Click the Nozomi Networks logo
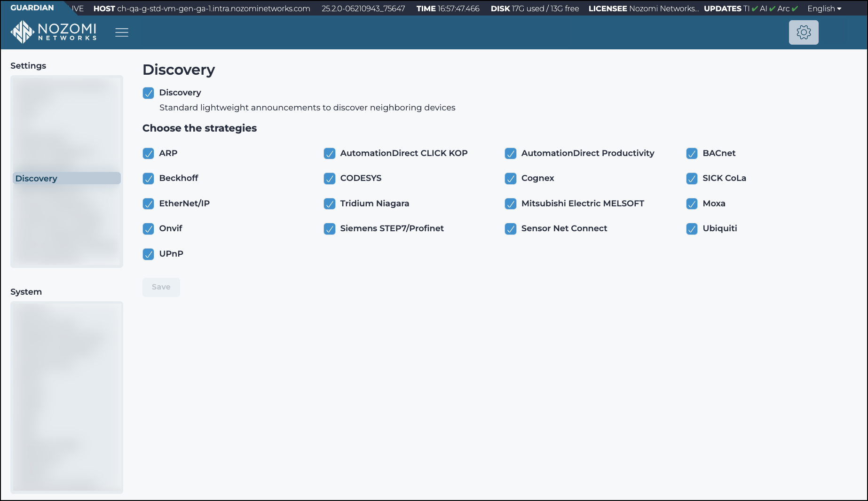Viewport: 868px width, 501px height. pyautogui.click(x=53, y=31)
